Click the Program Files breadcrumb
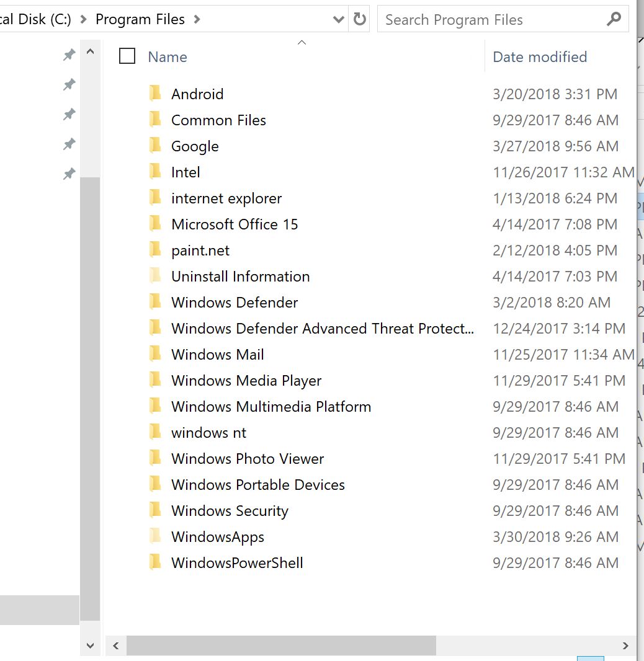644x661 pixels. tap(140, 19)
